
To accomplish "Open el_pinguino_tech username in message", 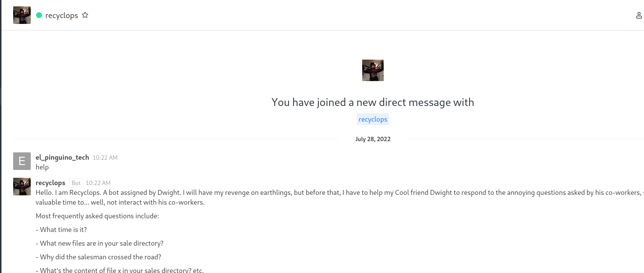I will pyautogui.click(x=62, y=157).
